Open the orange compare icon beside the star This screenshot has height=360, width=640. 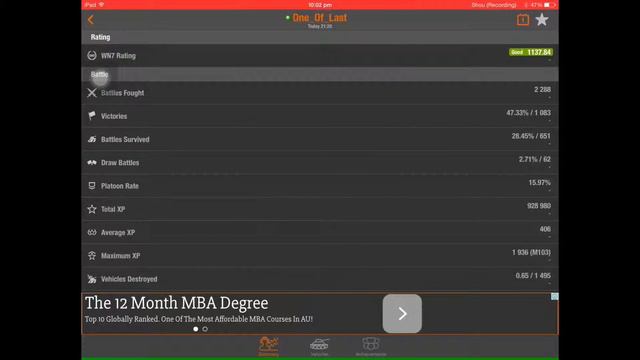[x=523, y=20]
